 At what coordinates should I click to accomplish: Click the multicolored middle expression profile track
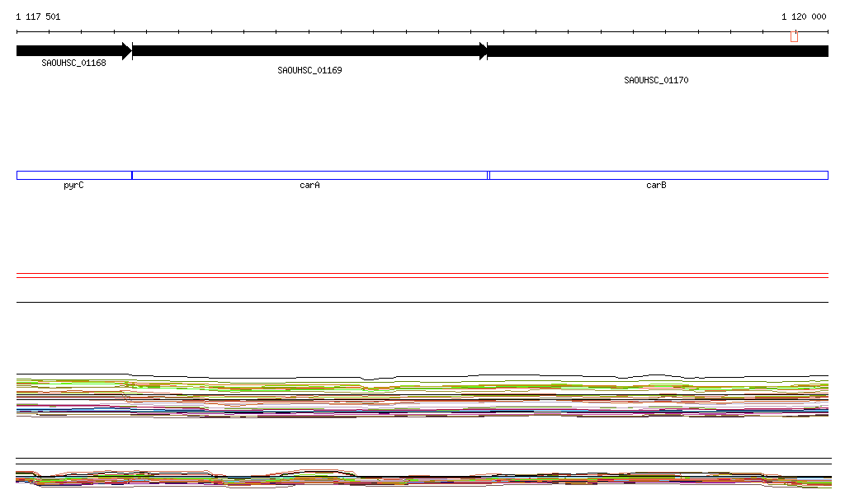(422, 398)
